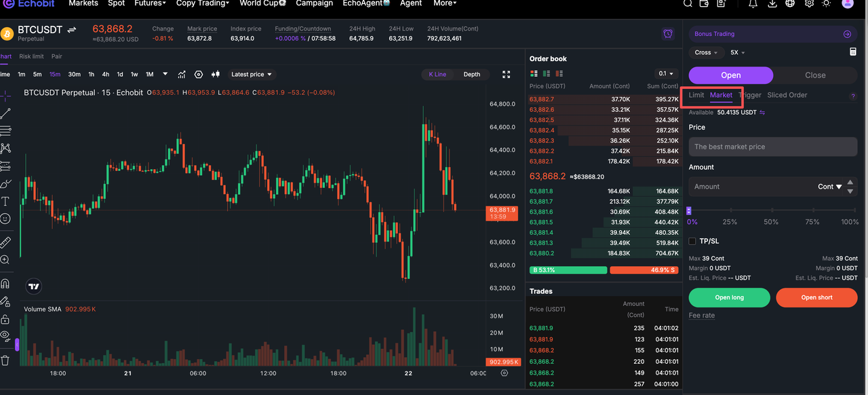Select the Sliced Order tab
Image resolution: width=868 pixels, height=395 pixels.
coord(787,95)
